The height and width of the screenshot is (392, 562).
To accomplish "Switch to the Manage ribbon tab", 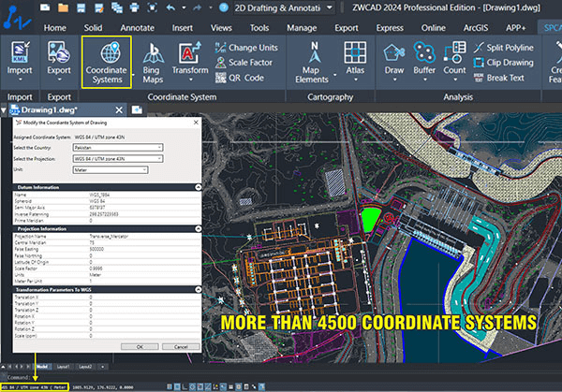I will pos(302,28).
